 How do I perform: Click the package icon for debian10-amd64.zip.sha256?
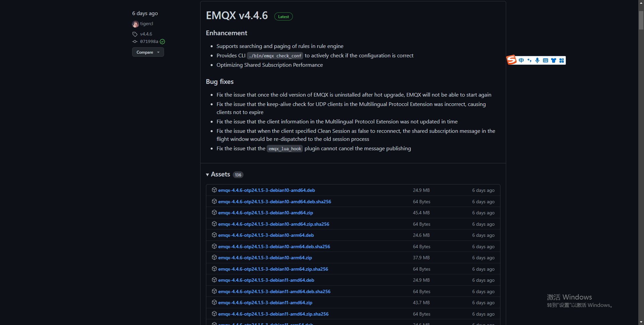[x=214, y=224]
